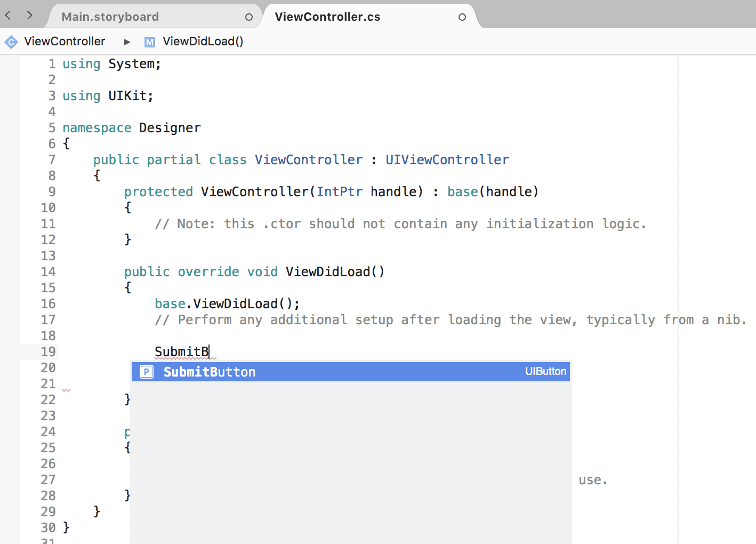Click the 'override' keyword on line 14

tap(208, 272)
